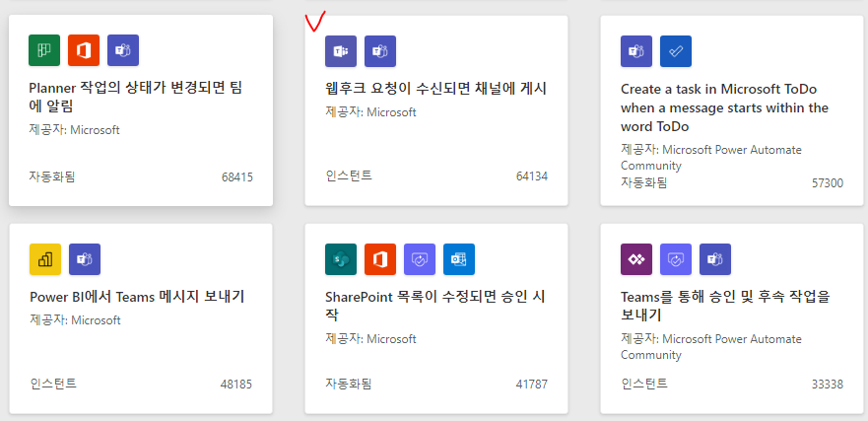This screenshot has width=868, height=421.
Task: Click the orange Office 365 icon on the Planner card
Action: pyautogui.click(x=84, y=50)
